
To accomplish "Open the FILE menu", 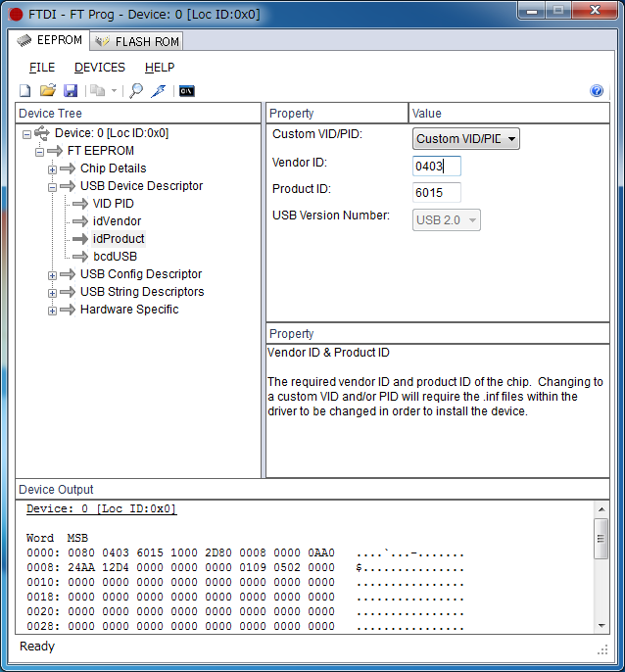I will 42,68.
